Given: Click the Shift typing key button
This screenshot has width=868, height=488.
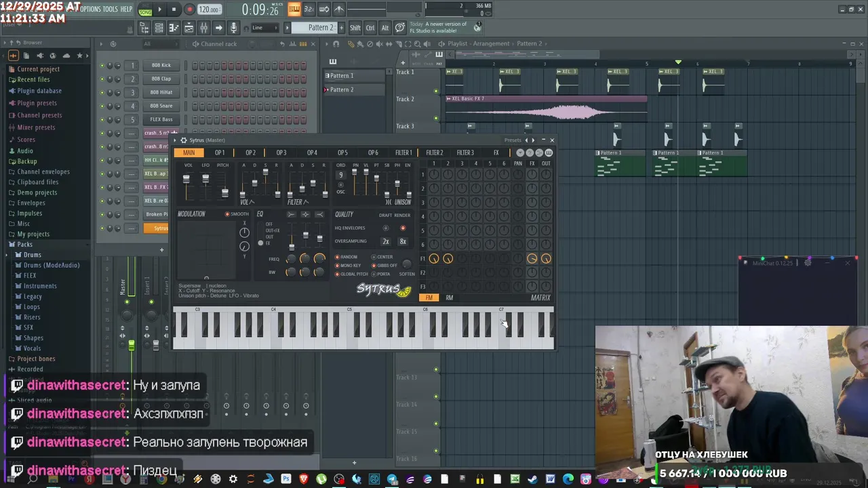Looking at the screenshot, I should (x=355, y=28).
